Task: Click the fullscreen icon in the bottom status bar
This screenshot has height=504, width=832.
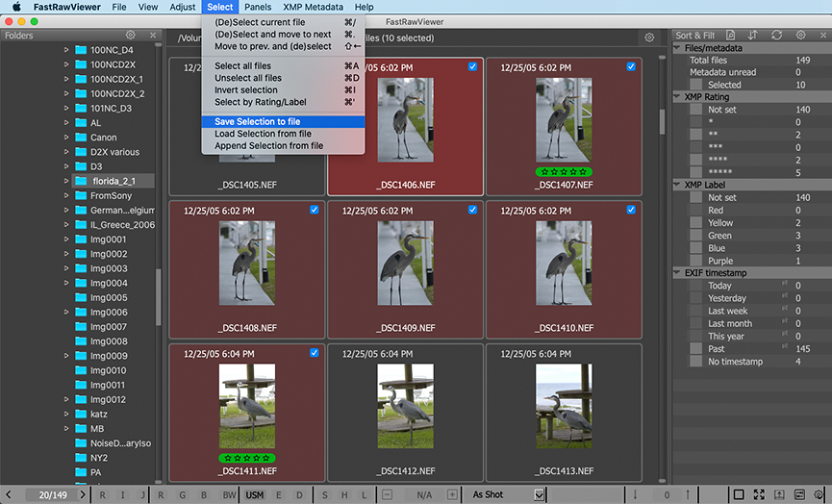Action: click(x=760, y=494)
